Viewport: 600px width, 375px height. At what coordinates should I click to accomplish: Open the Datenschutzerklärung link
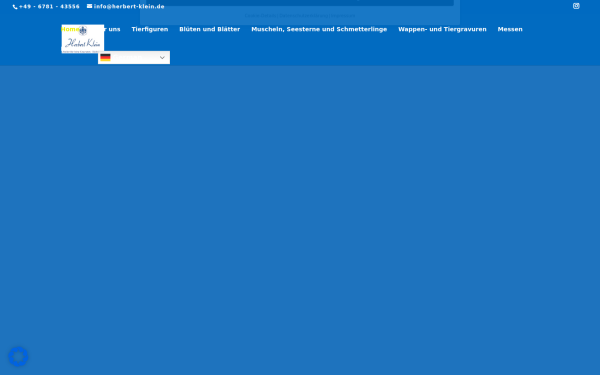click(x=304, y=16)
